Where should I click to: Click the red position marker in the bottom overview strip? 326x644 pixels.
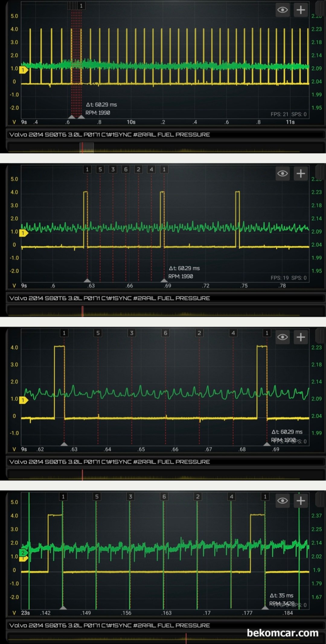[186, 638]
